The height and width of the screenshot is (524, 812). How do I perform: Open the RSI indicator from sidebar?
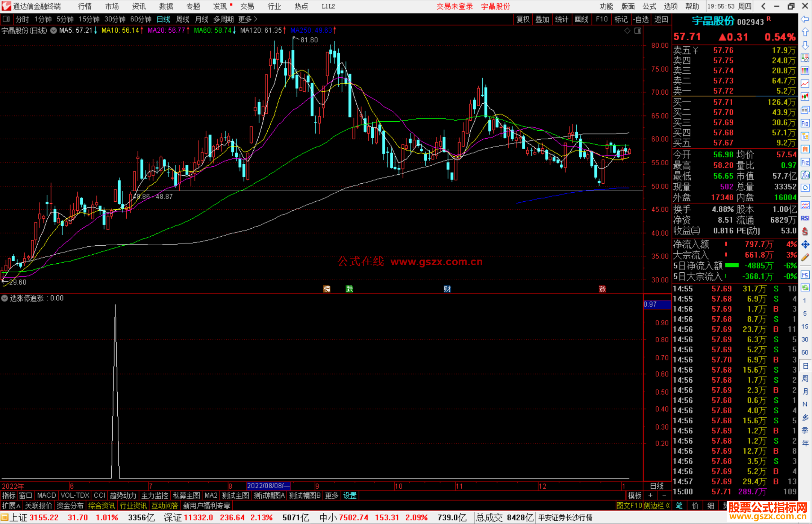pyautogui.click(x=805, y=218)
